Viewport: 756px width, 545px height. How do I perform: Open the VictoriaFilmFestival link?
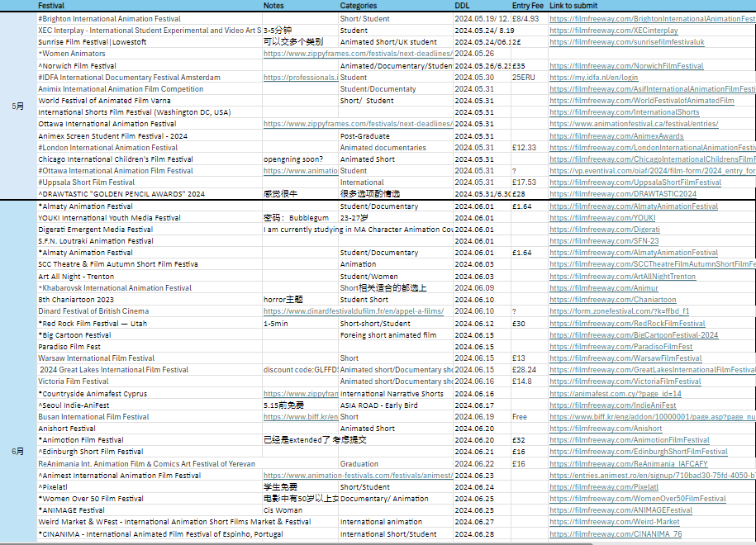pos(625,381)
